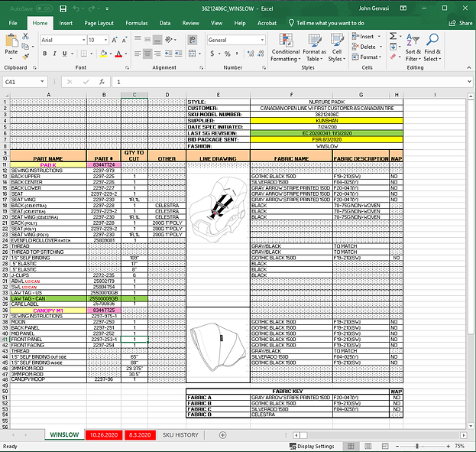The width and height of the screenshot is (476, 452).
Task: Apply Percent Style format
Action: pos(228,54)
